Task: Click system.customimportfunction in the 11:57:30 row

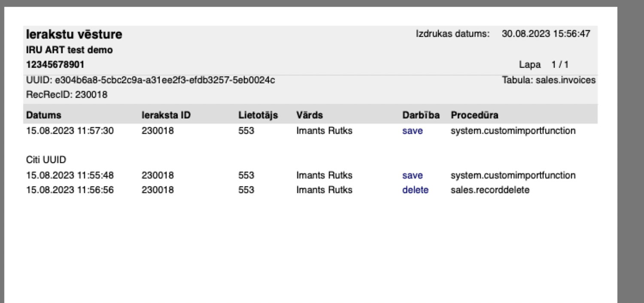Action: (513, 131)
